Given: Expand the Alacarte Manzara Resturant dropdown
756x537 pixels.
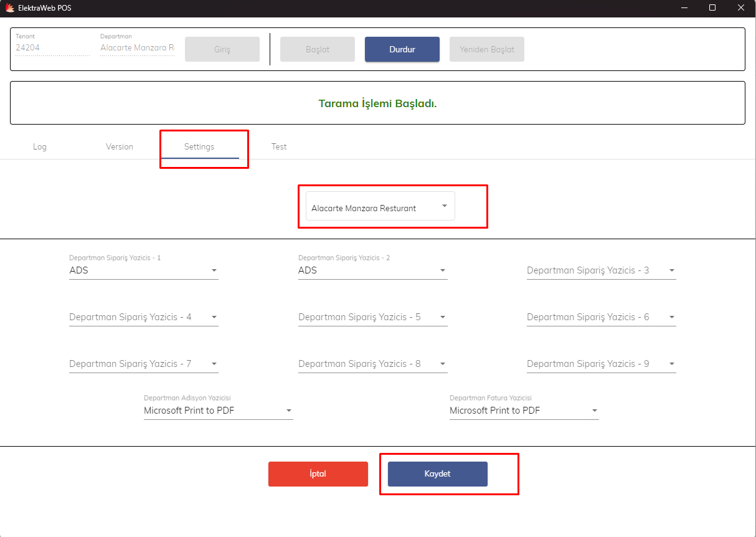Looking at the screenshot, I should click(x=380, y=207).
